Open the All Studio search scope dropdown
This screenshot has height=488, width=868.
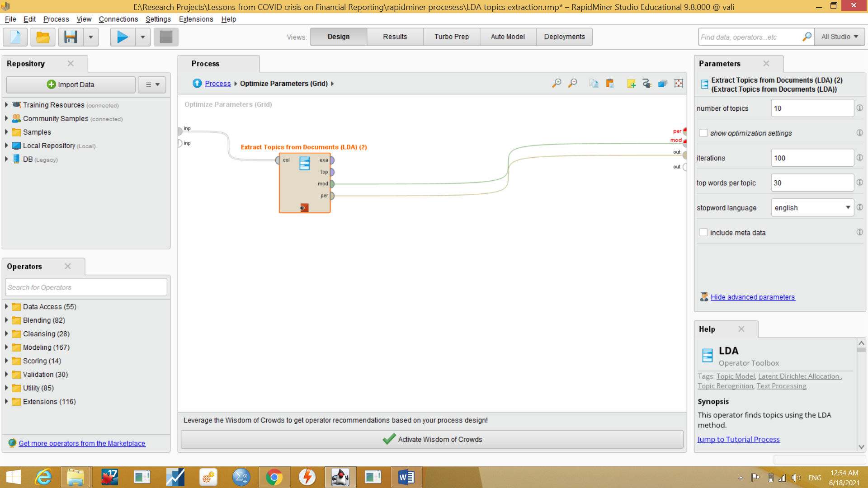[x=840, y=37]
